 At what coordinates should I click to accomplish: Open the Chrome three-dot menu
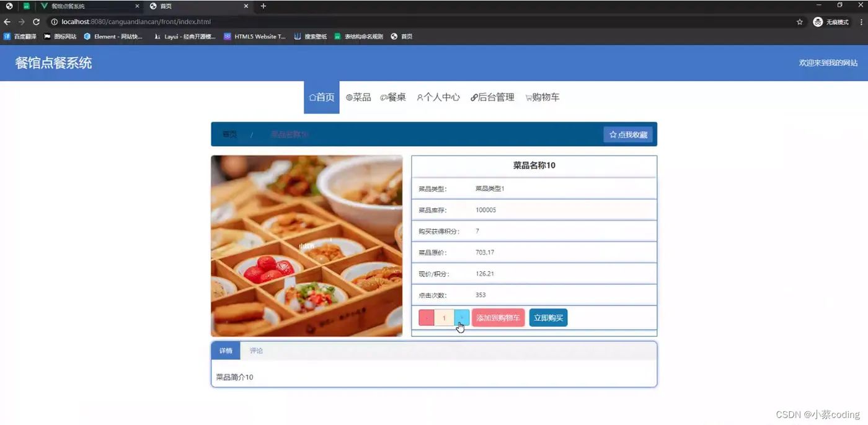tap(861, 22)
